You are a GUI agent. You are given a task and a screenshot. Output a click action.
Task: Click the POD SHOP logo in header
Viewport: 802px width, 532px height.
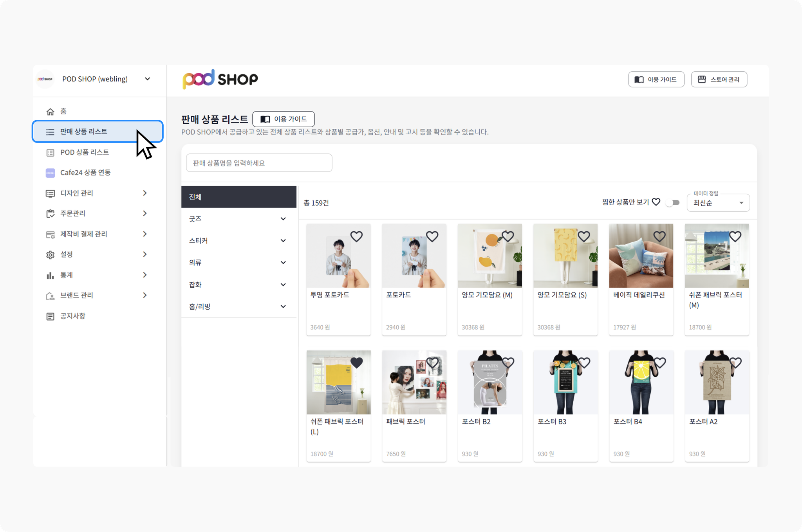pos(220,79)
